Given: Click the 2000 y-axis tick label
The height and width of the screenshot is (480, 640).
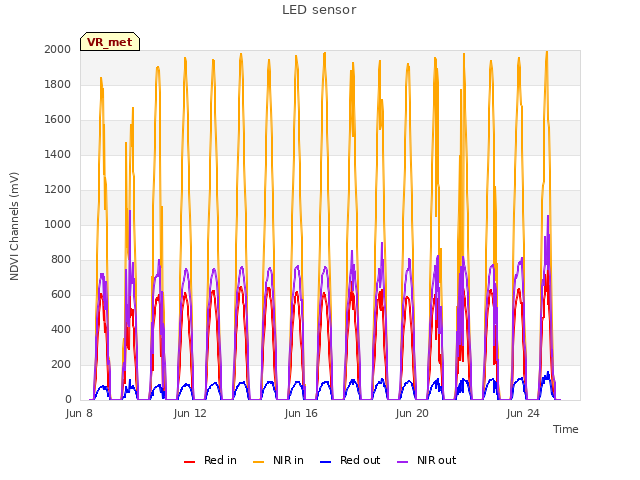Looking at the screenshot, I should coord(58,49).
